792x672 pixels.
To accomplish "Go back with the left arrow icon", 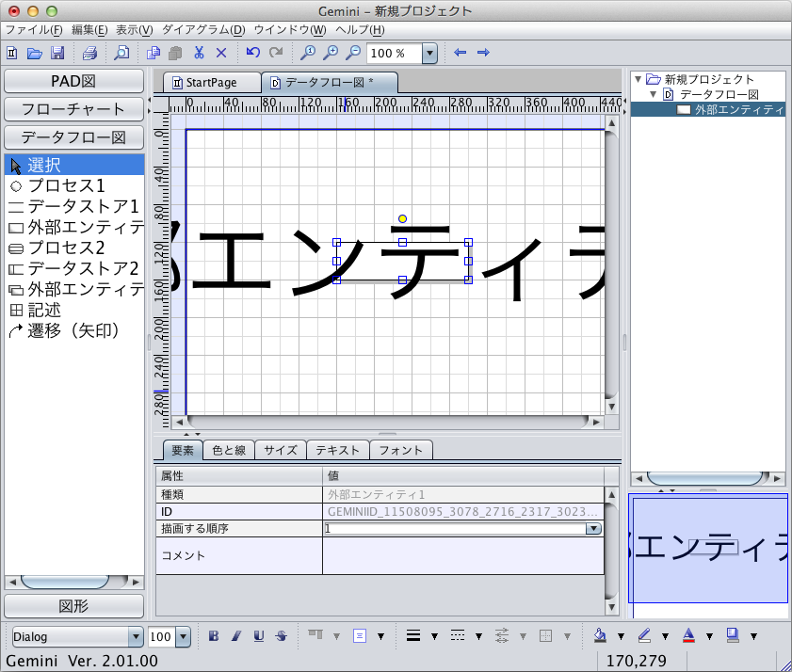I will [x=461, y=53].
